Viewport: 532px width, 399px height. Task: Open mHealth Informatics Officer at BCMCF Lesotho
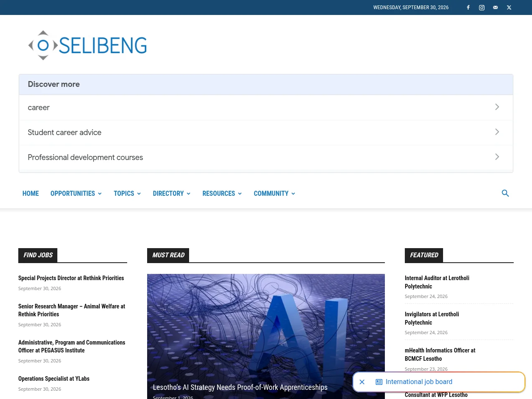tap(440, 355)
